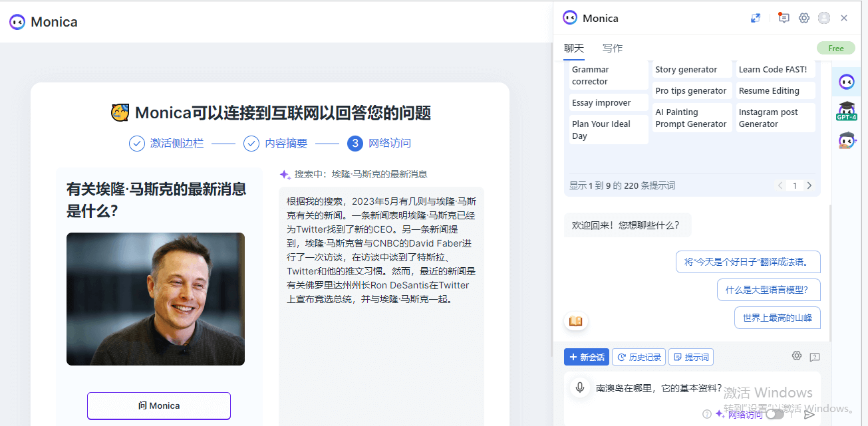The height and width of the screenshot is (426, 868).
Task: Select the Resume Editing prompt
Action: coord(776,90)
